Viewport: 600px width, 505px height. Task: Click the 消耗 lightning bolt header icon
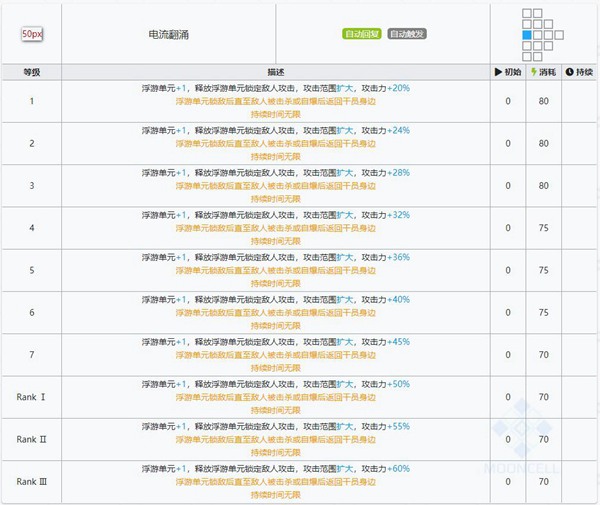pos(532,73)
